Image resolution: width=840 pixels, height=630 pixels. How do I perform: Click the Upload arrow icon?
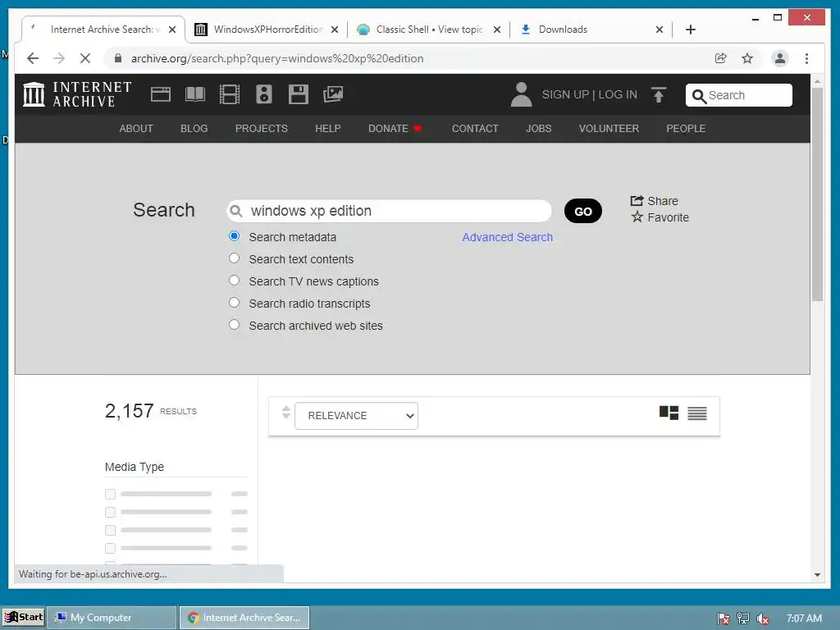pos(659,95)
